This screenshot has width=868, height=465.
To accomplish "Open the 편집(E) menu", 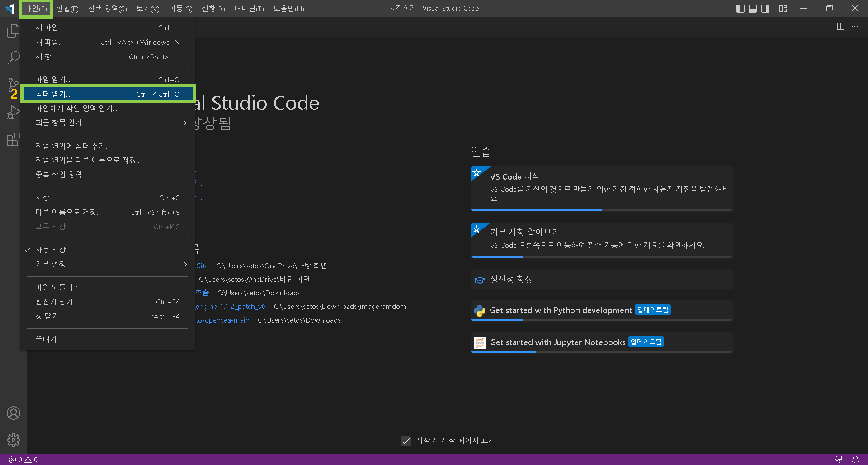I will pyautogui.click(x=67, y=9).
